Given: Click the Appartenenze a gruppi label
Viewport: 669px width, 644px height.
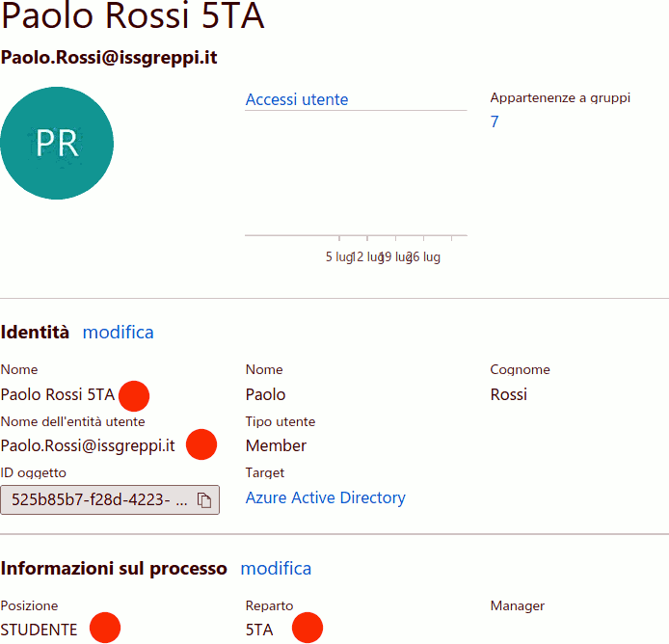Looking at the screenshot, I should (x=560, y=98).
